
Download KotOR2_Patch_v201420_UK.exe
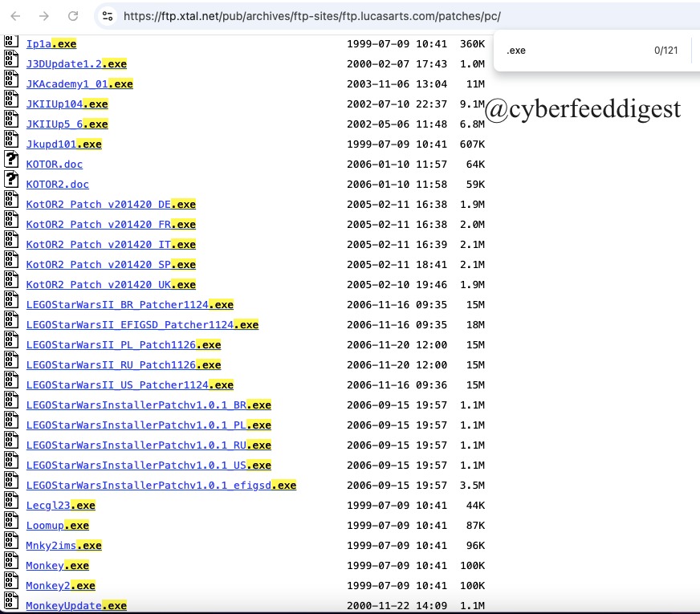[111, 285]
